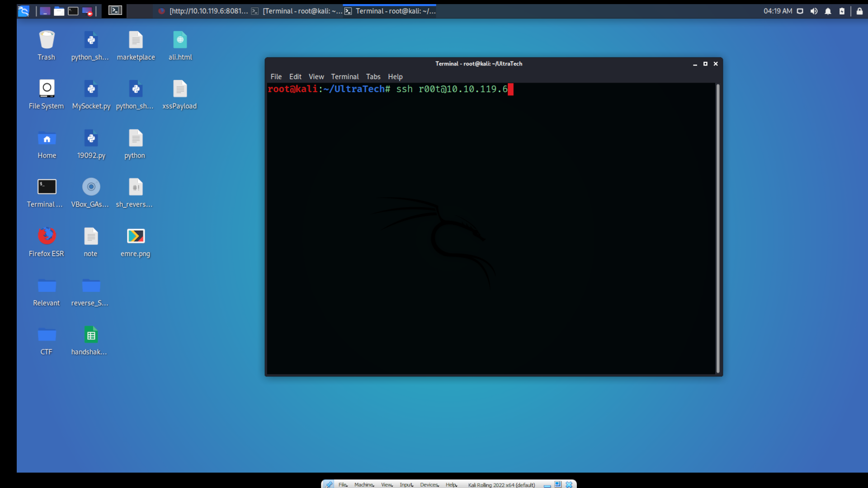Viewport: 868px width, 488px height.
Task: Toggle the VirtualBox mini toolbar pin
Action: (x=329, y=484)
